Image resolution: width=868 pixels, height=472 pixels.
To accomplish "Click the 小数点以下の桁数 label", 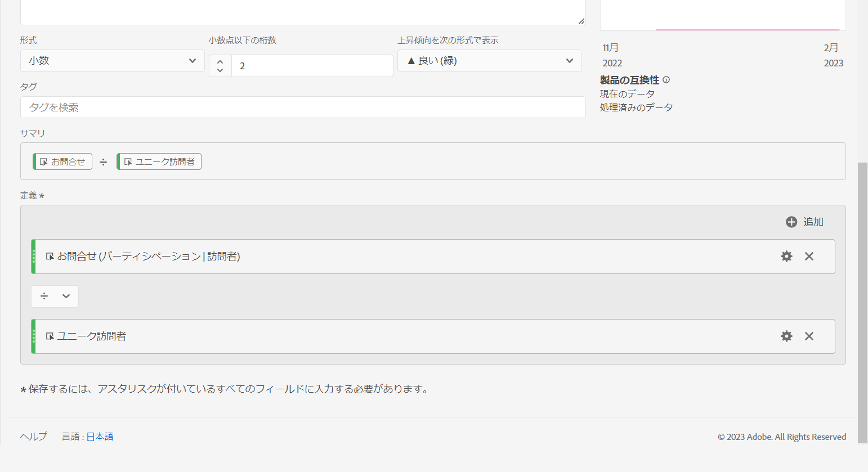I will point(242,41).
